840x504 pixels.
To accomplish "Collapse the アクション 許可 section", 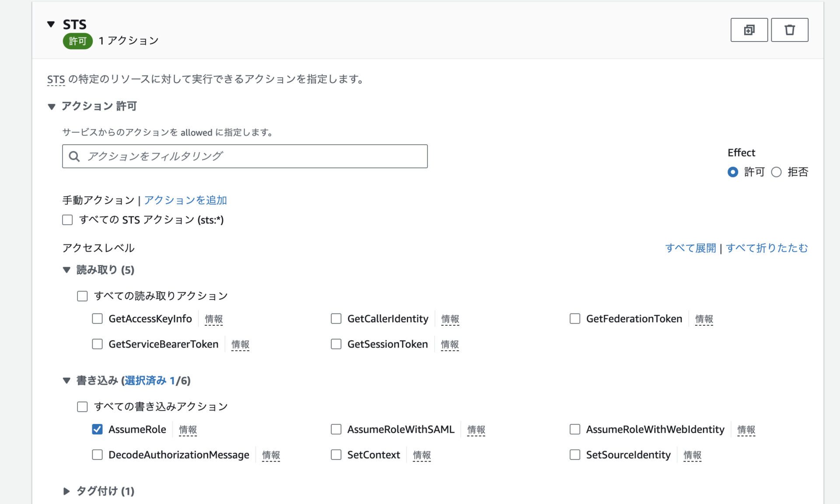I will click(52, 106).
